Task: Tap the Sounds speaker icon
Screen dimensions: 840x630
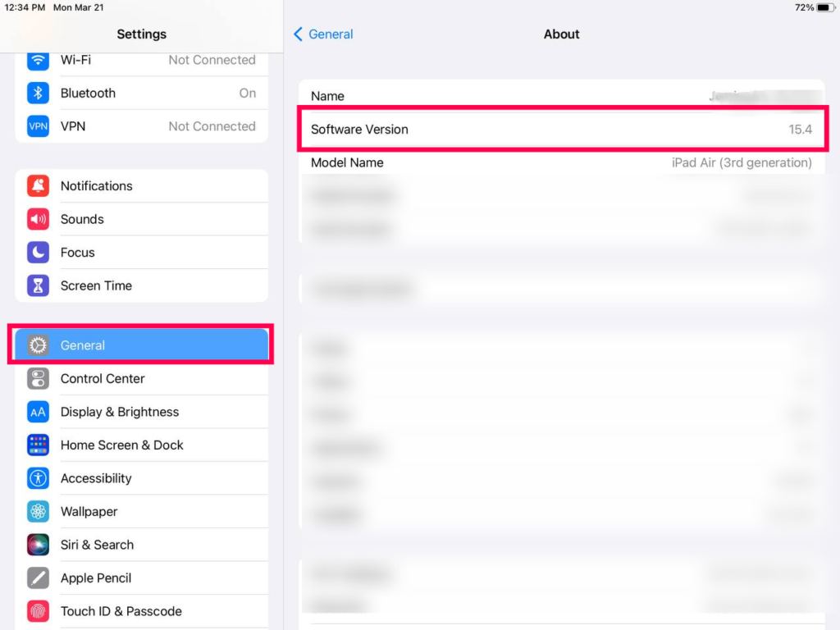Action: pyautogui.click(x=38, y=219)
